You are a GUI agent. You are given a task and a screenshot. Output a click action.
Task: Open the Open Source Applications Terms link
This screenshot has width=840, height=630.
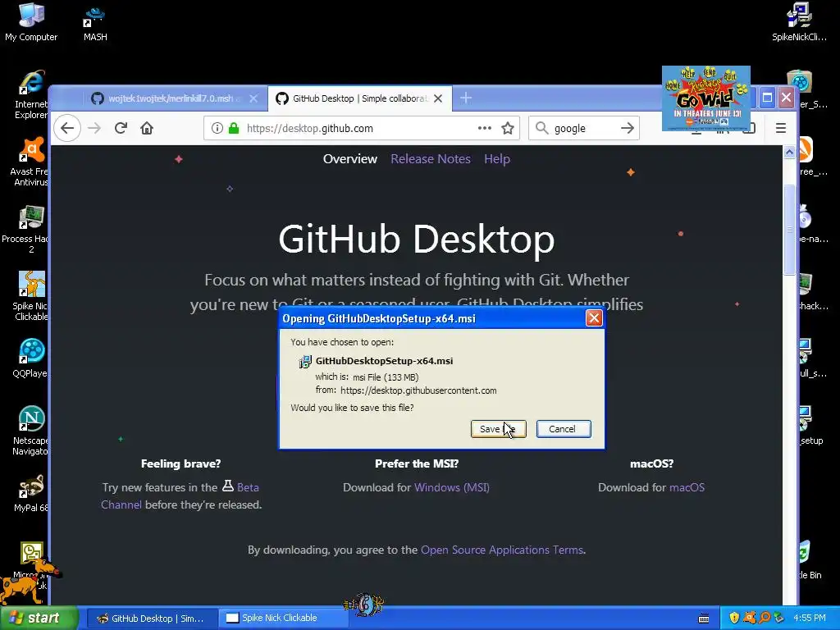tap(502, 550)
